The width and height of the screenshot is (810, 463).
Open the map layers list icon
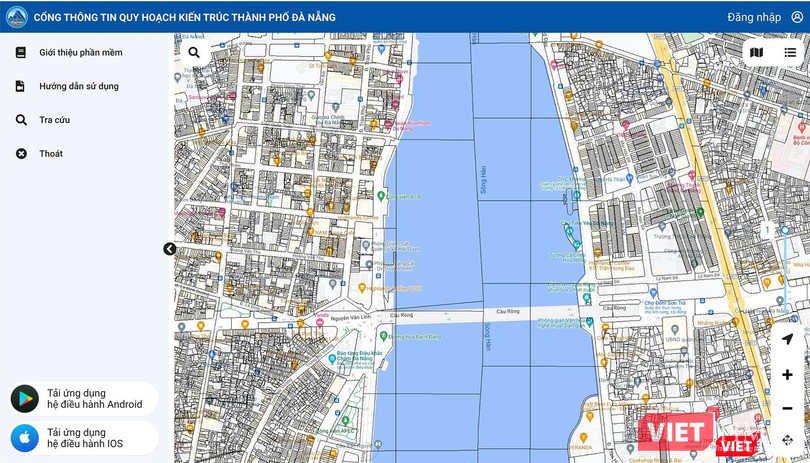tap(790, 52)
